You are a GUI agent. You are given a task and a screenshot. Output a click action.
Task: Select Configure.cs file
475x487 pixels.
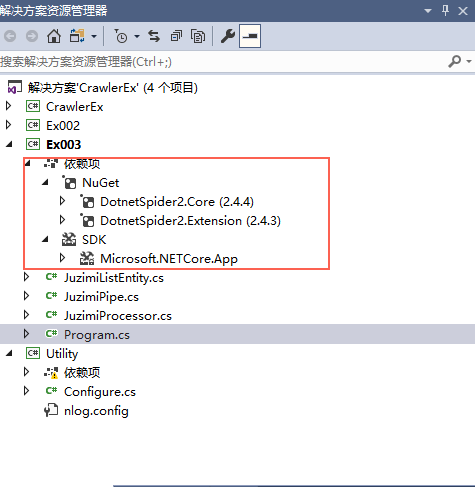click(100, 392)
